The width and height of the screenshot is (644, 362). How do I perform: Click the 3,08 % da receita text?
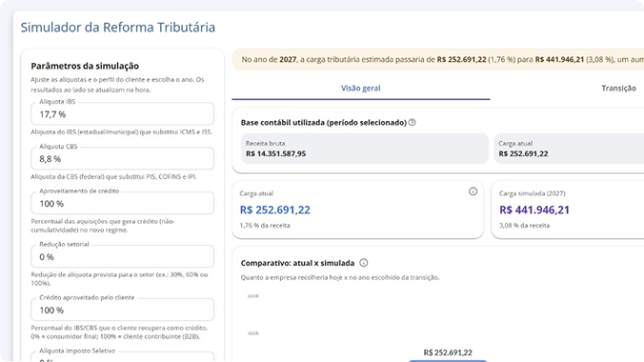pyautogui.click(x=525, y=226)
